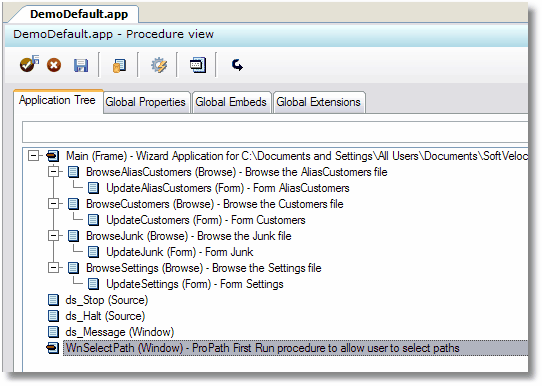Screen dimensions: 542x386
Task: Click the UpdateCustomers procedure icon
Action: click(93, 220)
